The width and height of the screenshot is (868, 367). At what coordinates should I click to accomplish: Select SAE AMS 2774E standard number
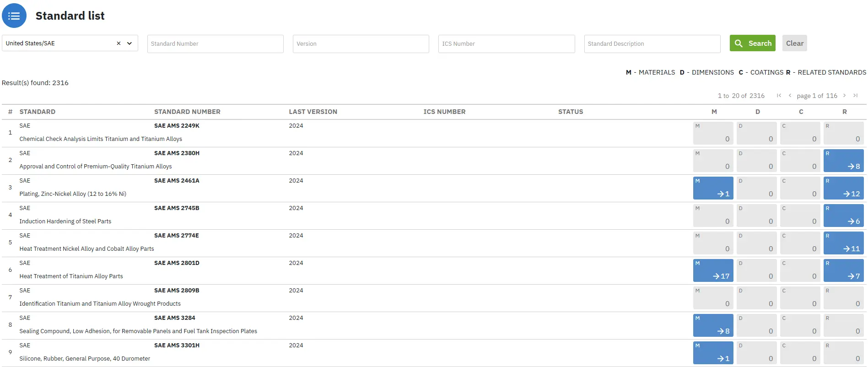[176, 236]
